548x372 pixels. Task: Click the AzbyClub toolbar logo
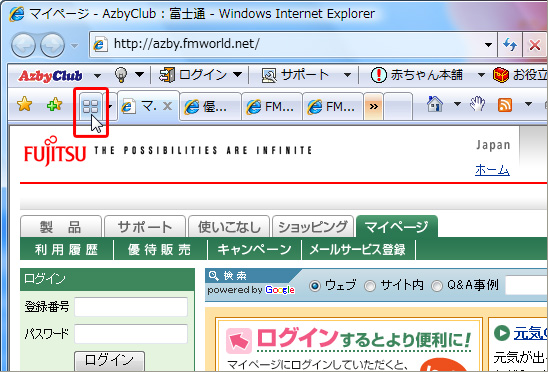point(51,75)
